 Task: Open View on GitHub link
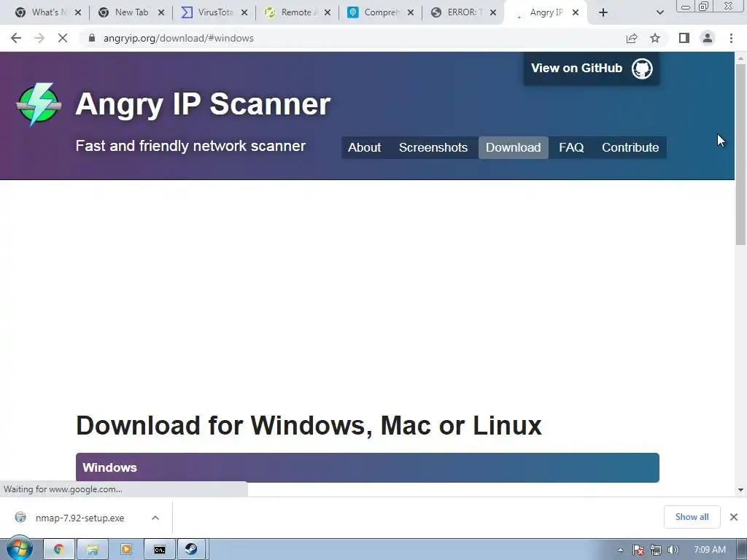591,69
